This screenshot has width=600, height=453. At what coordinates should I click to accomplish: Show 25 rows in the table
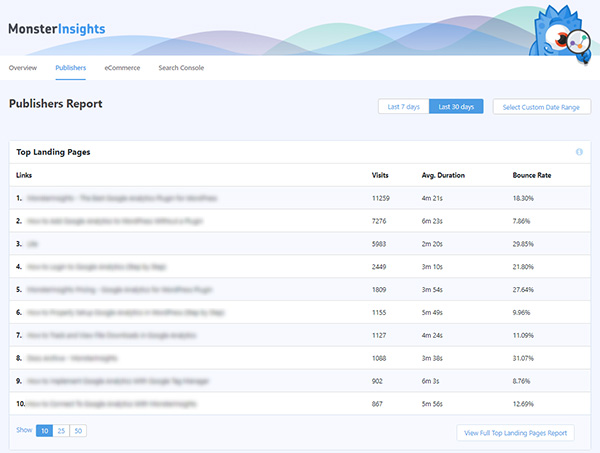[61, 430]
